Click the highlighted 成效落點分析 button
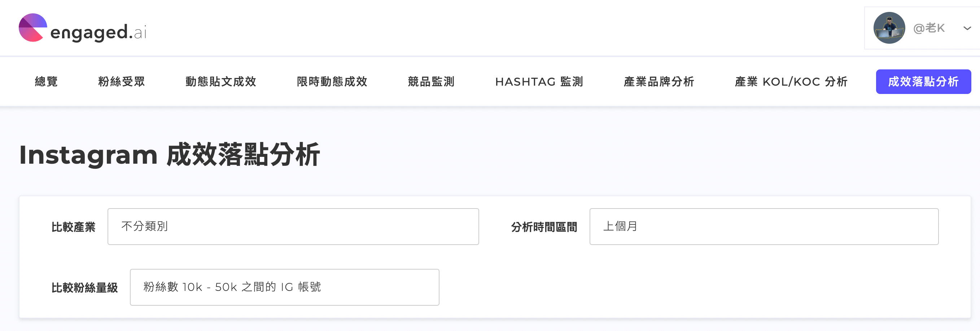The height and width of the screenshot is (331, 980). pos(923,82)
